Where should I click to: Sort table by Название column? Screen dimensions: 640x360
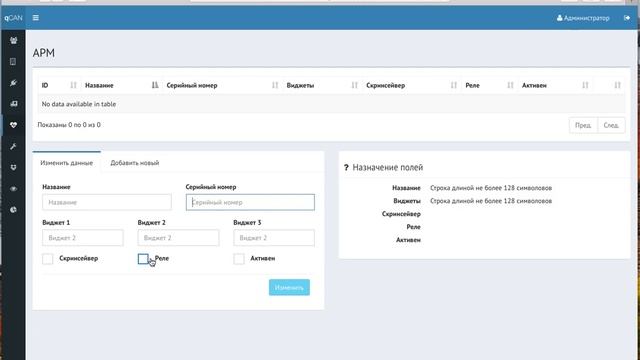coord(121,85)
